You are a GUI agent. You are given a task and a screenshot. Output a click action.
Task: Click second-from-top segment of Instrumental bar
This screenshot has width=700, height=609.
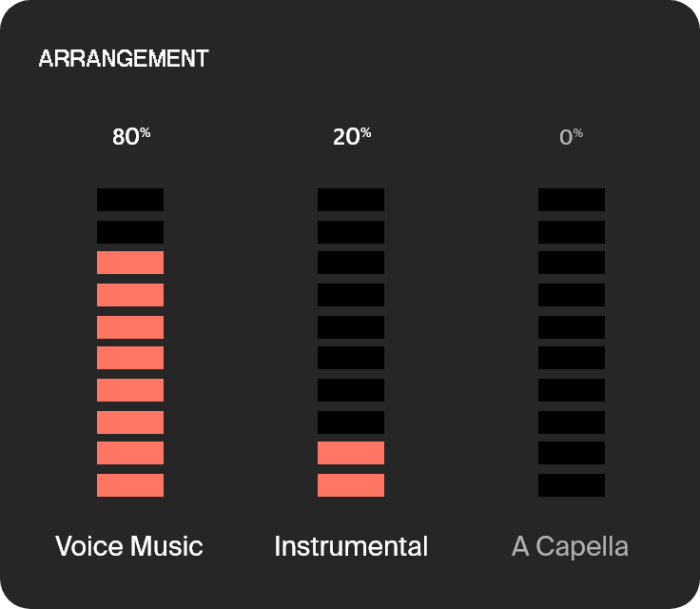(351, 232)
